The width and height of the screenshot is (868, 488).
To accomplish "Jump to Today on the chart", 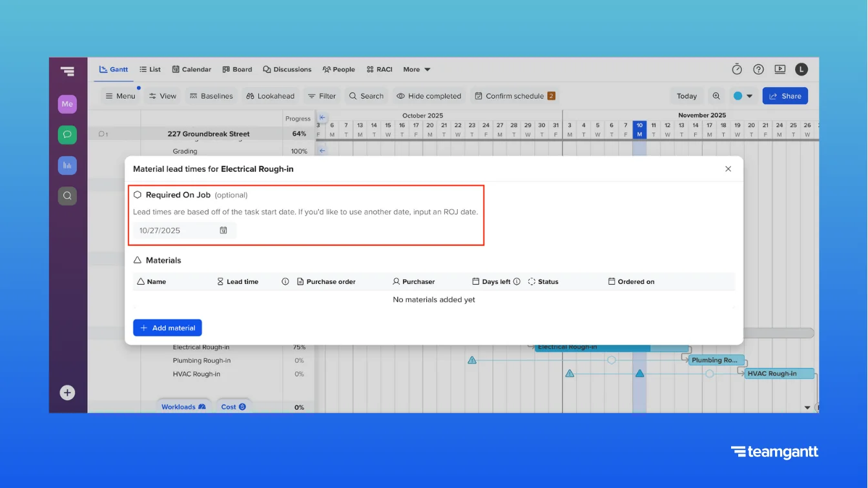I will click(687, 96).
